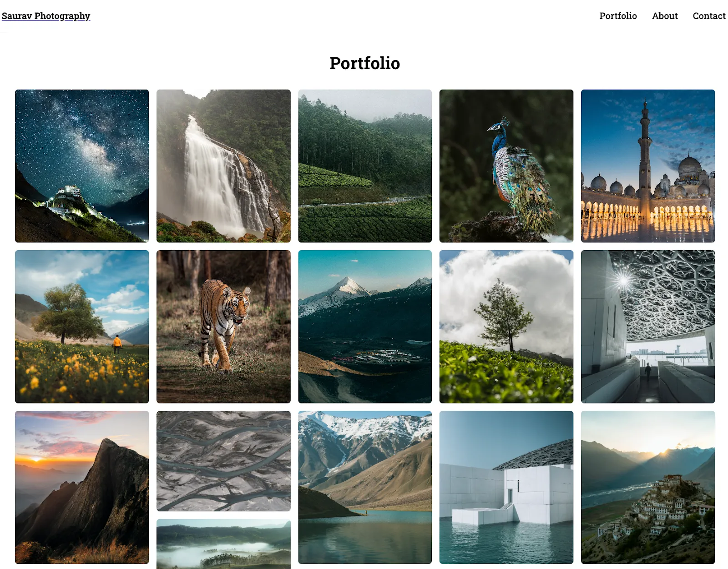Open the tea plantation forest photo
Viewport: 728px width, 569px height.
[365, 166]
